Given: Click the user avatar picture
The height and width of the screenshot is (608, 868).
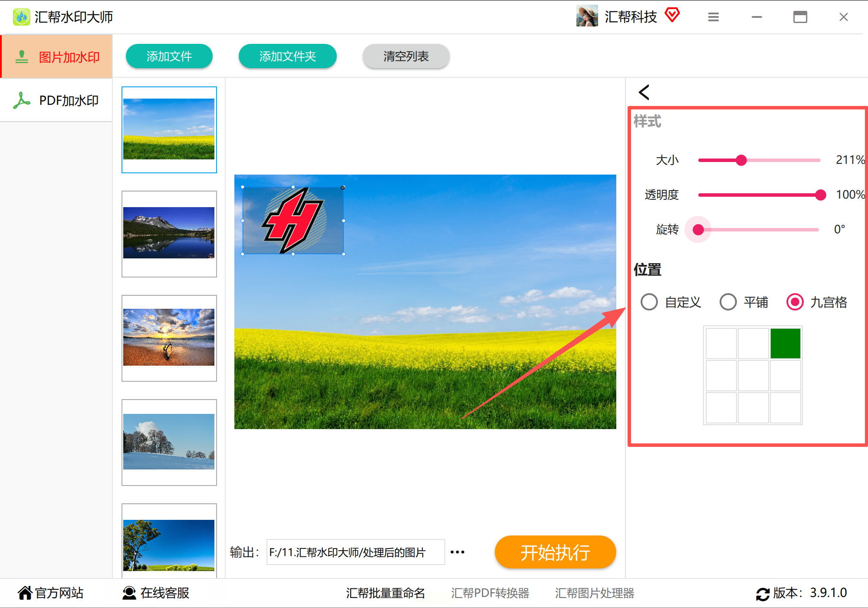Looking at the screenshot, I should coord(587,17).
